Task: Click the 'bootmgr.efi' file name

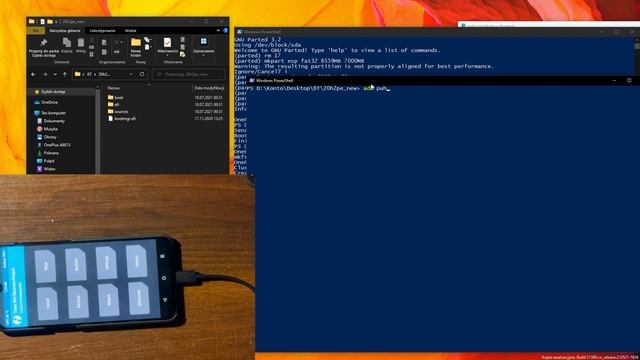Action: click(x=125, y=118)
